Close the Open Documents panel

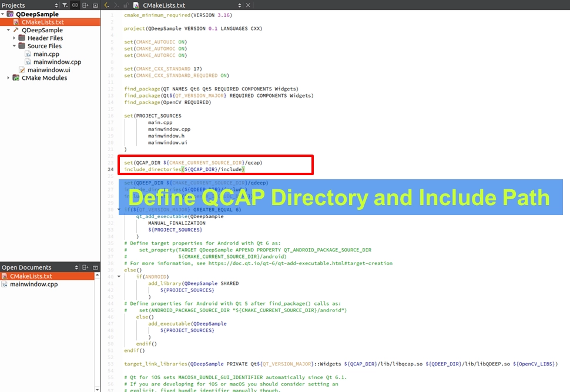(96, 267)
